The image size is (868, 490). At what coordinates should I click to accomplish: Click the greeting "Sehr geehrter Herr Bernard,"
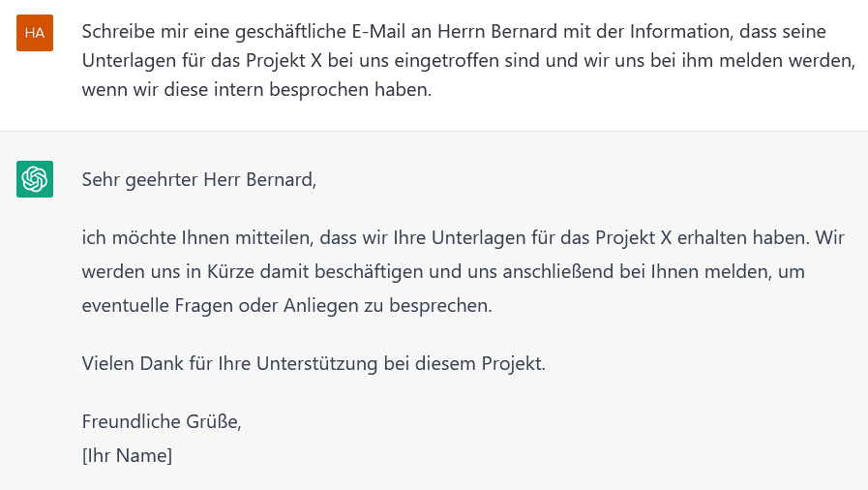click(x=199, y=179)
